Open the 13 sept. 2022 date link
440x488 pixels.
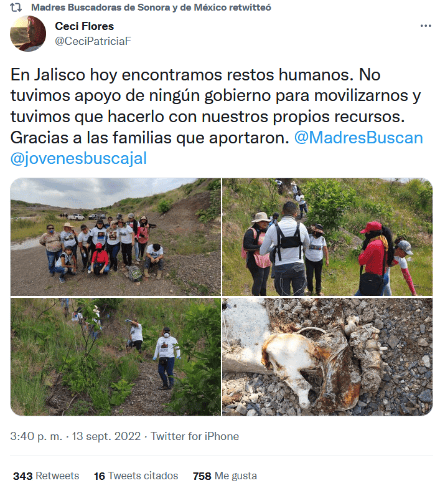pyautogui.click(x=106, y=436)
